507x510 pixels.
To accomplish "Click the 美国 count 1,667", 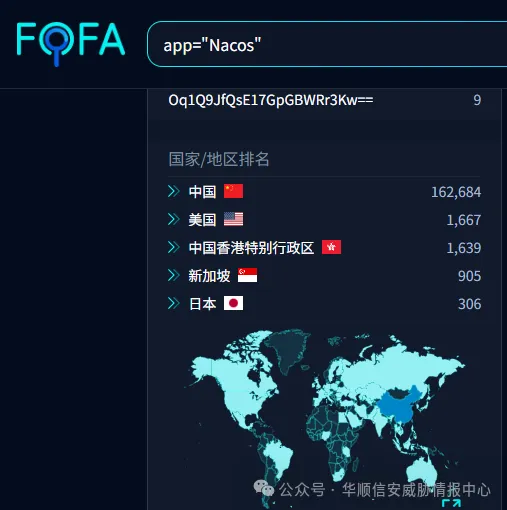I will coord(464,220).
